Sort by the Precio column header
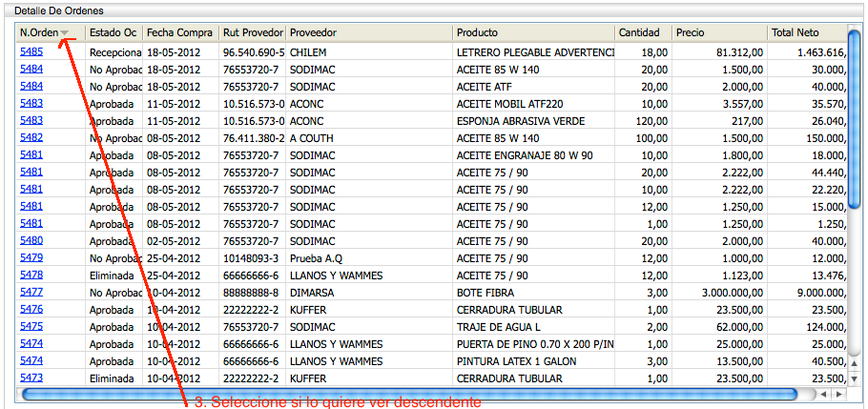 (x=719, y=32)
